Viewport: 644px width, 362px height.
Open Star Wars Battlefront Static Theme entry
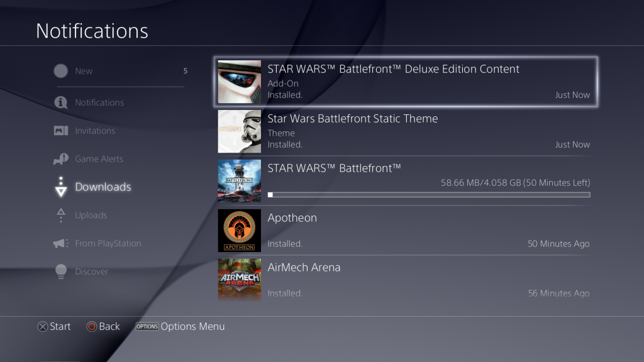click(x=406, y=131)
